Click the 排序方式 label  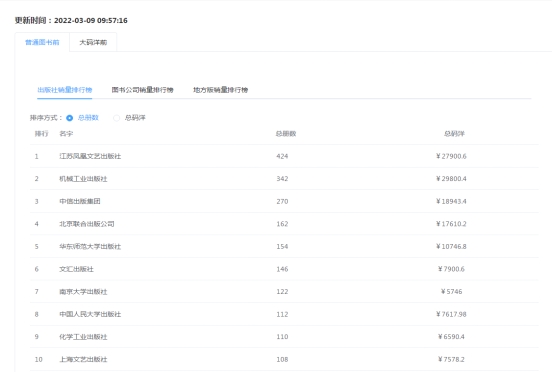pos(46,118)
